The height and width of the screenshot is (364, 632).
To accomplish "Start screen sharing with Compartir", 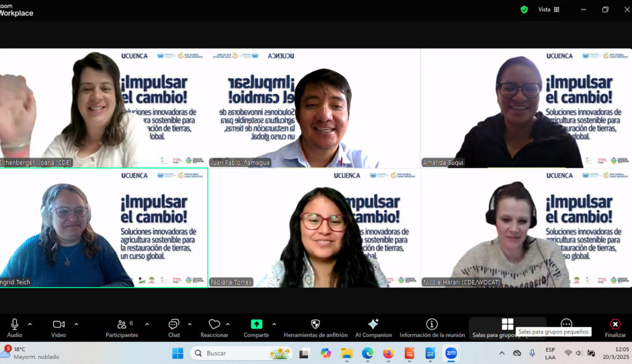I will point(256,328).
